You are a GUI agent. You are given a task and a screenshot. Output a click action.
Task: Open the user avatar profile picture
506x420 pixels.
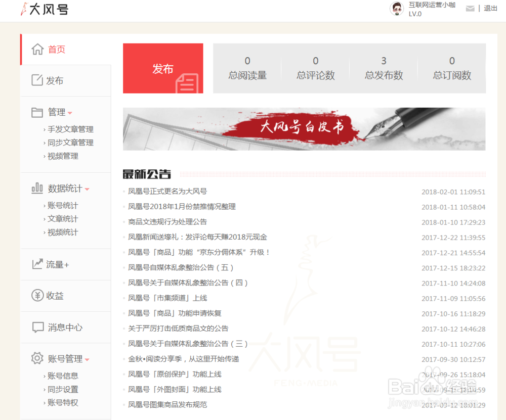point(397,9)
